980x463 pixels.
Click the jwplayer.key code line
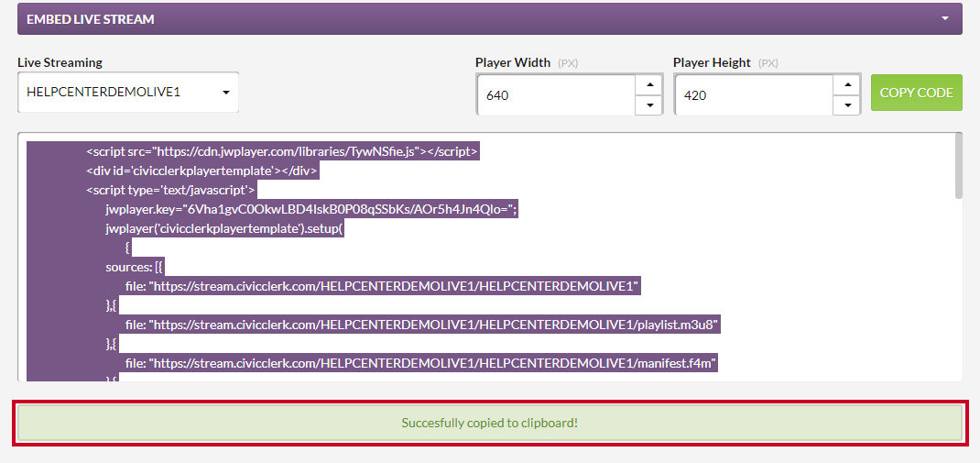coord(312,210)
